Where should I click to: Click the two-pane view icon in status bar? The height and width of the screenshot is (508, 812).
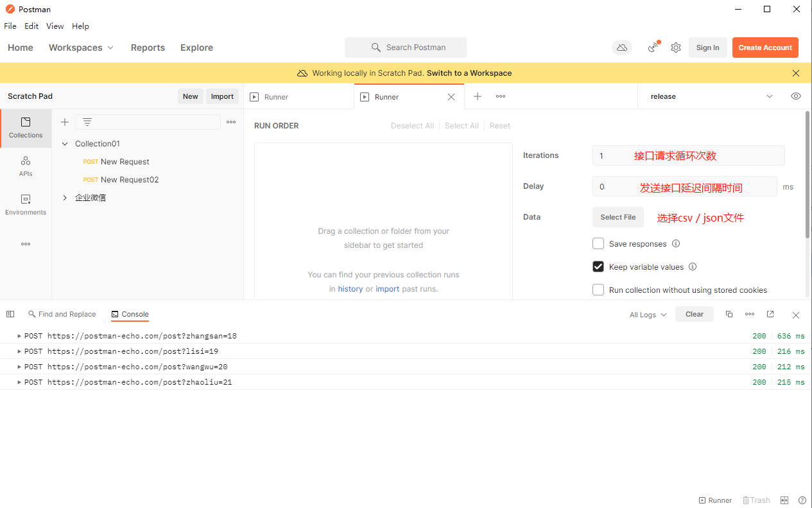tap(784, 500)
